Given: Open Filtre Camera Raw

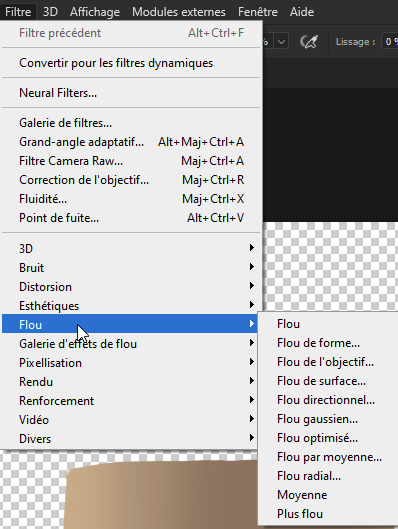Looking at the screenshot, I should coord(131,161).
